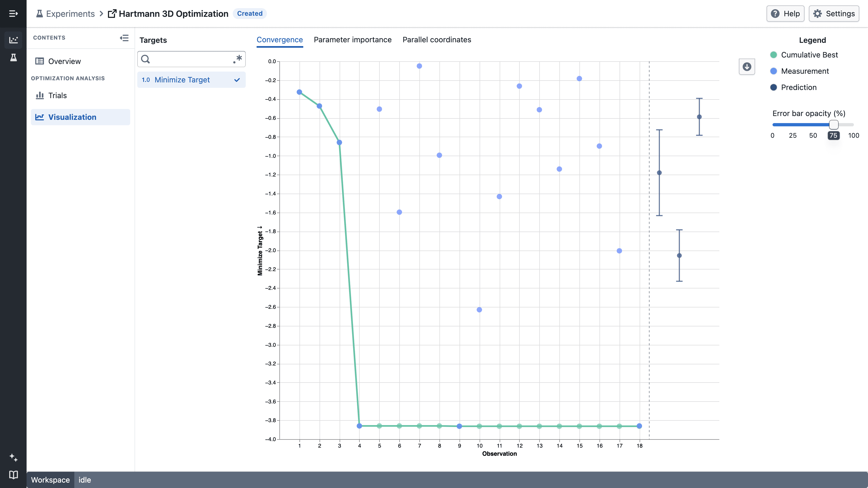
Task: Click the cumulative best point at observation 4
Action: (x=359, y=426)
